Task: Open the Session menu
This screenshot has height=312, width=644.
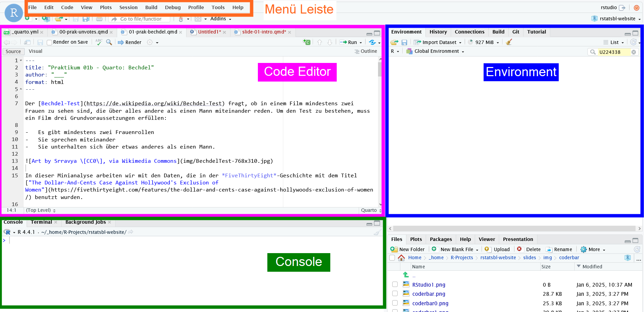Action: point(128,7)
